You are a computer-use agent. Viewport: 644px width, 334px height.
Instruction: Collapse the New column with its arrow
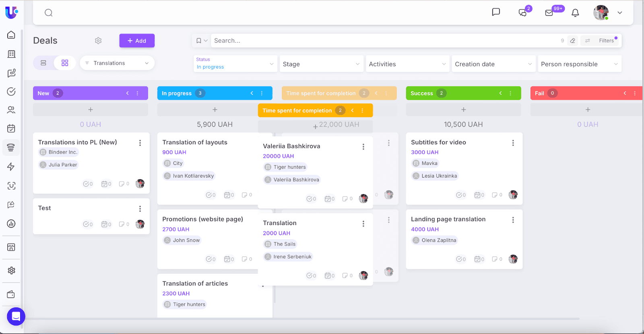(x=128, y=93)
